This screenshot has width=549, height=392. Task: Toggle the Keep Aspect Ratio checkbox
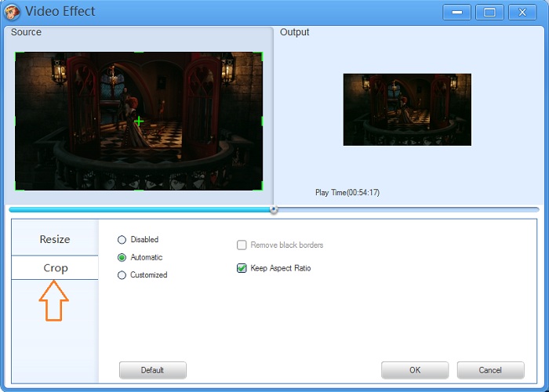tap(242, 268)
